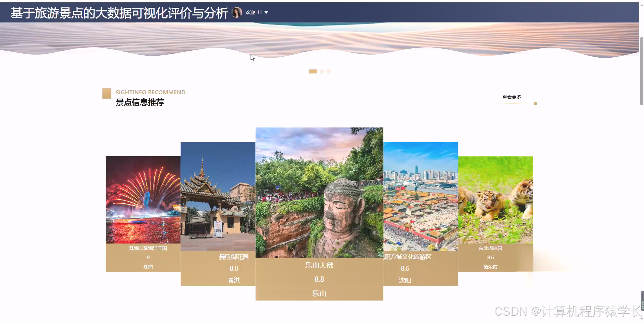Click the carousel pagination dot strip
The height and width of the screenshot is (322, 644).
coord(320,71)
